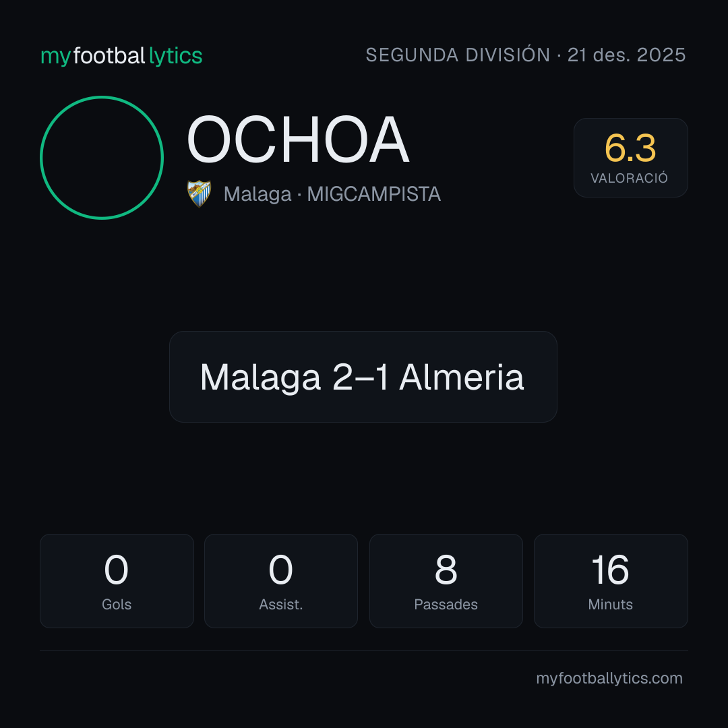Click the number 16 in Minuts tile

tap(610, 570)
